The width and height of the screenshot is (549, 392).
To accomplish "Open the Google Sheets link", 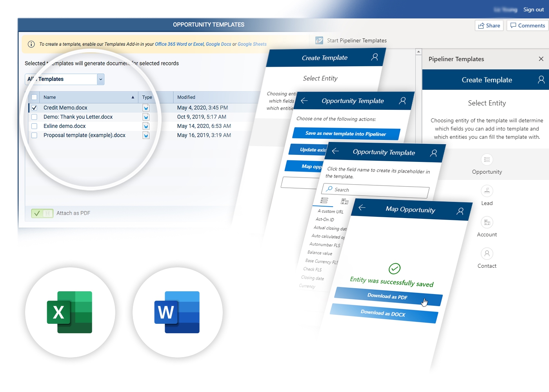I will 252,44.
